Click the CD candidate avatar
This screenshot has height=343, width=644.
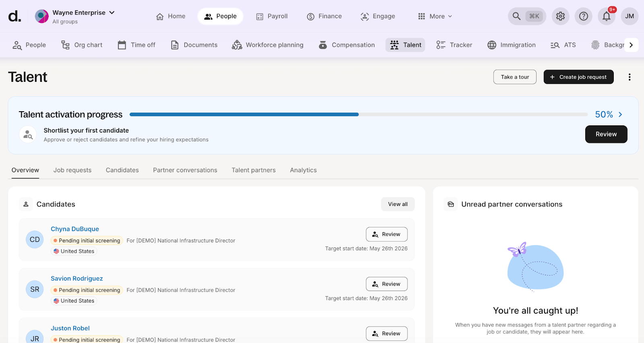tap(35, 239)
